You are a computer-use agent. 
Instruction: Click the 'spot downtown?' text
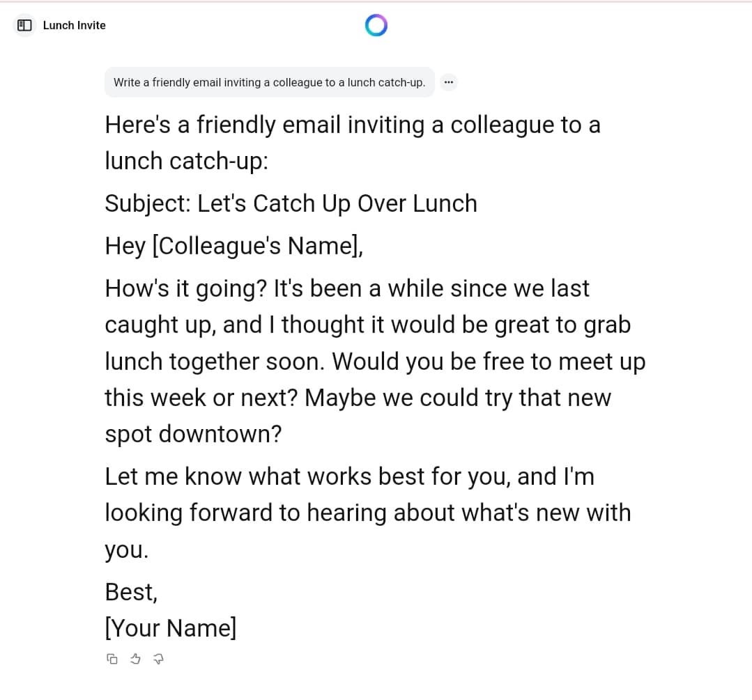coord(193,434)
